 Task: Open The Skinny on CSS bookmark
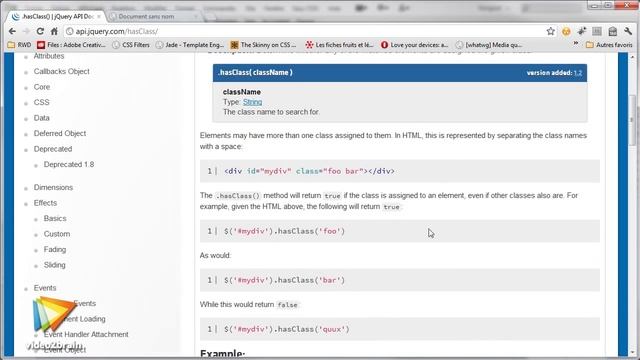263,45
